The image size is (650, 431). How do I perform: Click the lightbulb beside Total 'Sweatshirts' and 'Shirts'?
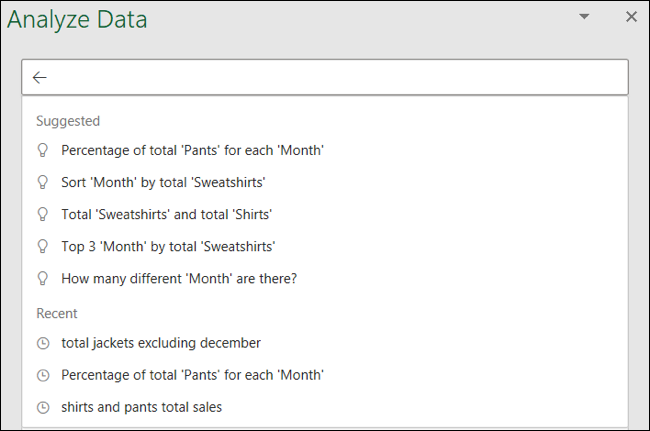point(42,214)
